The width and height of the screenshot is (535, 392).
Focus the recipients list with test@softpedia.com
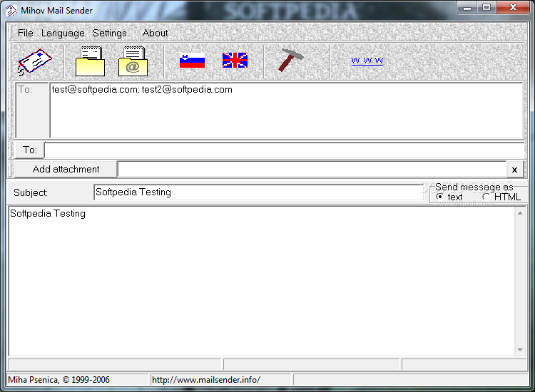coord(287,110)
